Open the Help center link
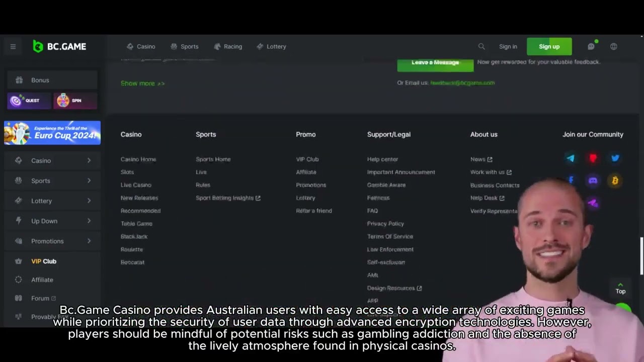 [382, 159]
